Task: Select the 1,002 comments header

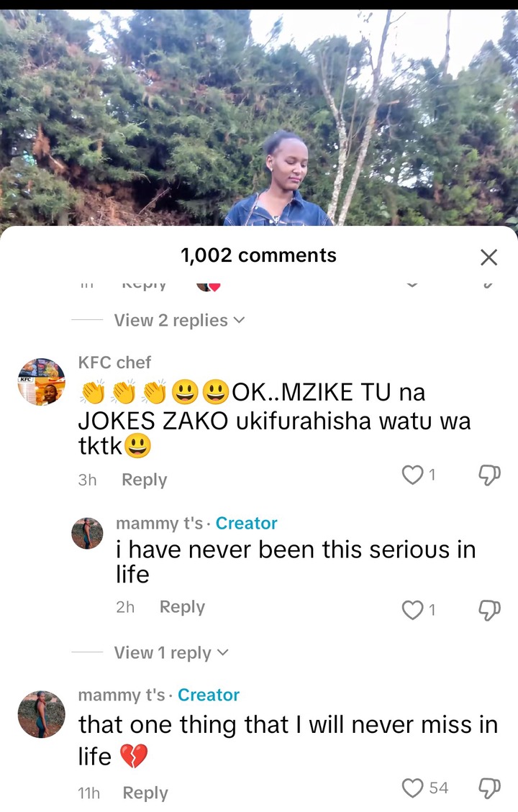Action: pos(258,255)
